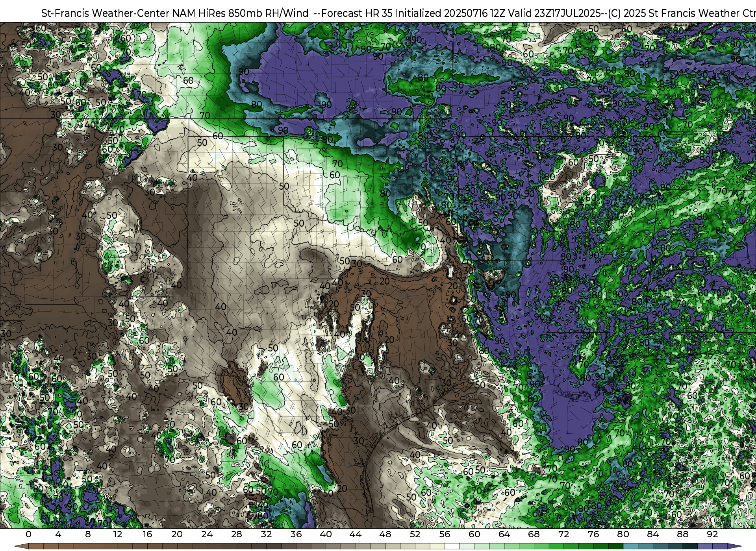Click the "(C) 2025 St Francis Weather" copyright text
Viewport: 756px width, 551px height.
point(674,13)
